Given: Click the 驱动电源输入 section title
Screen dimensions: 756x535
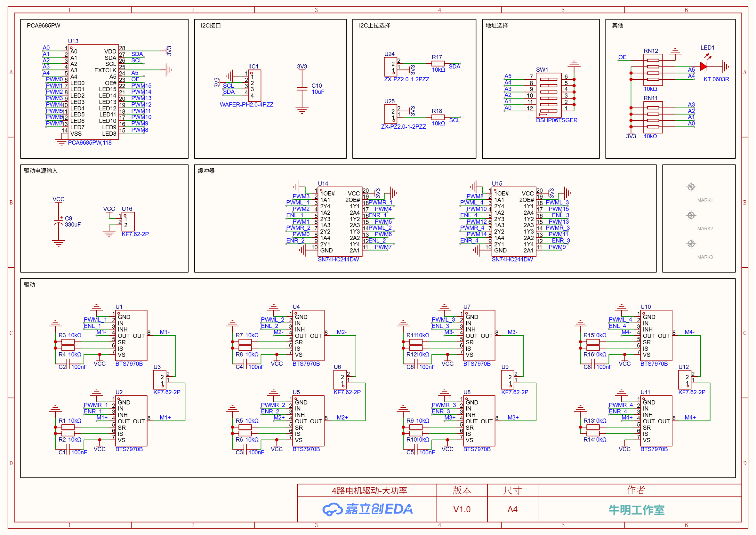Looking at the screenshot, I should pyautogui.click(x=41, y=171).
